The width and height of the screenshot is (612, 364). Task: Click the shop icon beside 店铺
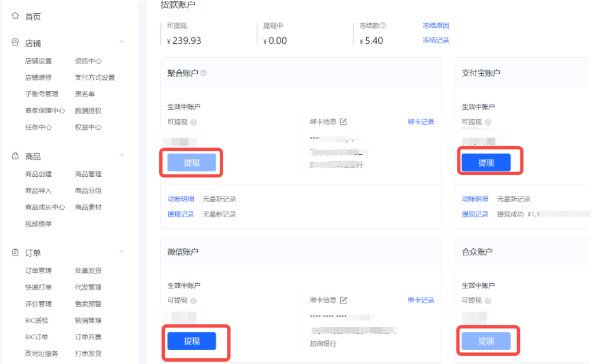(16, 43)
